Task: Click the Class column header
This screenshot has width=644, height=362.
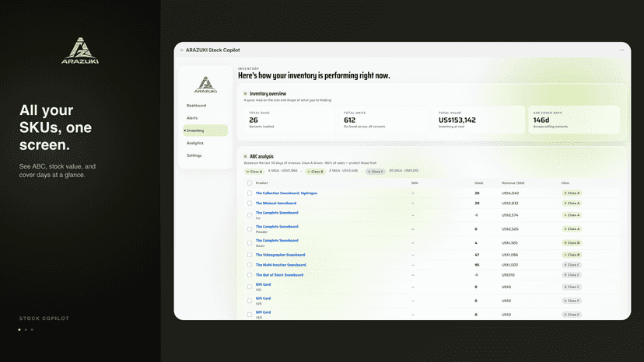Action: tap(565, 183)
